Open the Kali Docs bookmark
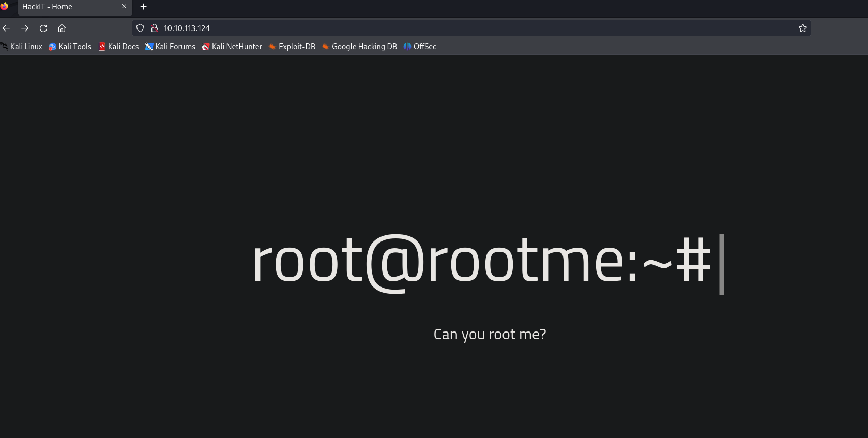 pyautogui.click(x=119, y=47)
